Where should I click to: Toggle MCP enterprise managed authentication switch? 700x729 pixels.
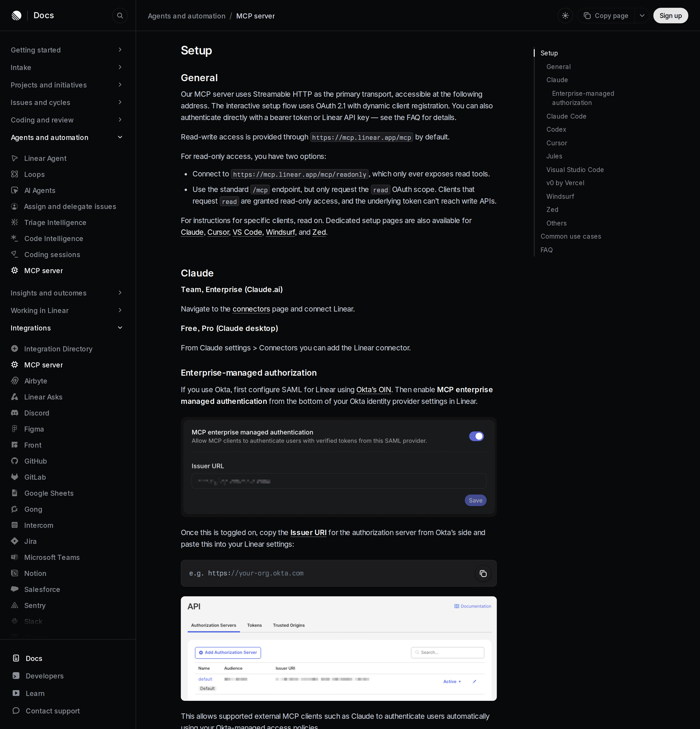coord(476,436)
